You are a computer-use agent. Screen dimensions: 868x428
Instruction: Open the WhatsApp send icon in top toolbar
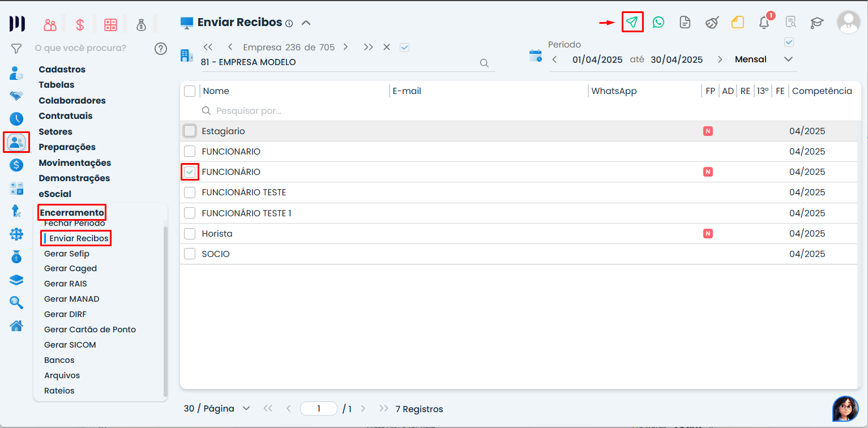(x=658, y=23)
